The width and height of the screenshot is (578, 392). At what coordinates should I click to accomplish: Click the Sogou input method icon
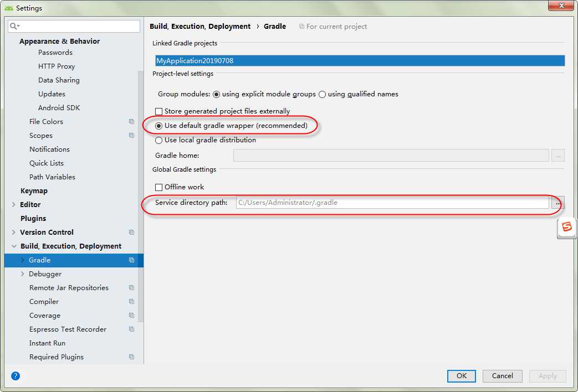566,227
